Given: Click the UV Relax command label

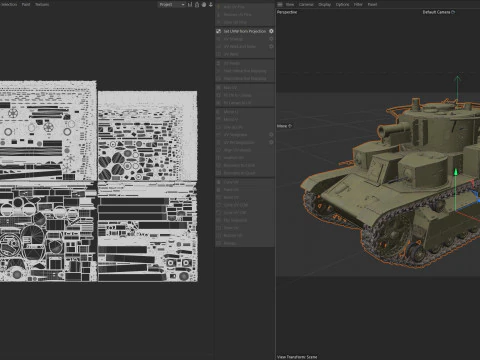Looking at the screenshot, I should coord(240,47).
